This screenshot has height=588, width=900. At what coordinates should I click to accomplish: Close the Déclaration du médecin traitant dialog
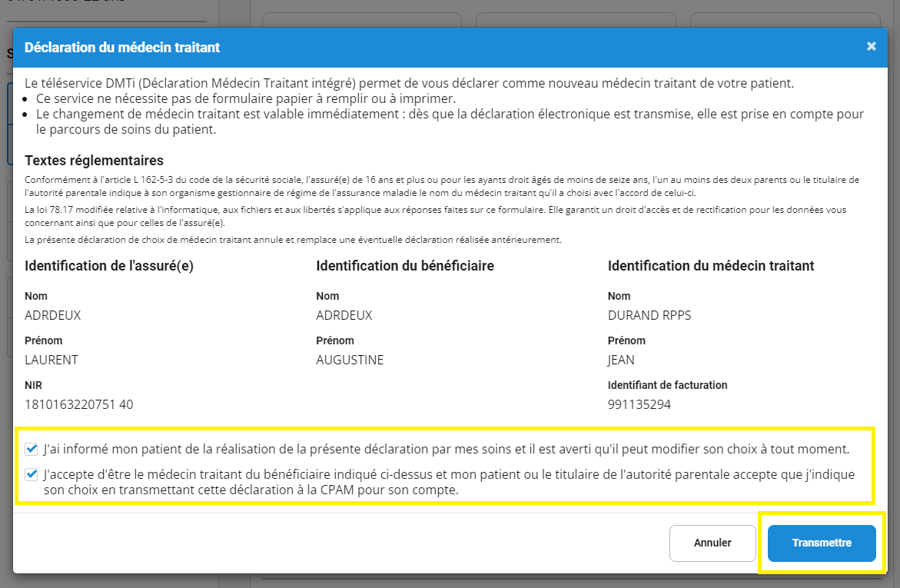[x=871, y=47]
